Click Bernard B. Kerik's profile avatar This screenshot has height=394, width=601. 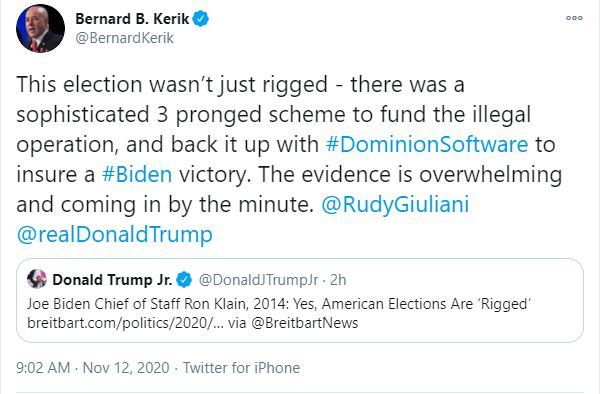(40, 28)
